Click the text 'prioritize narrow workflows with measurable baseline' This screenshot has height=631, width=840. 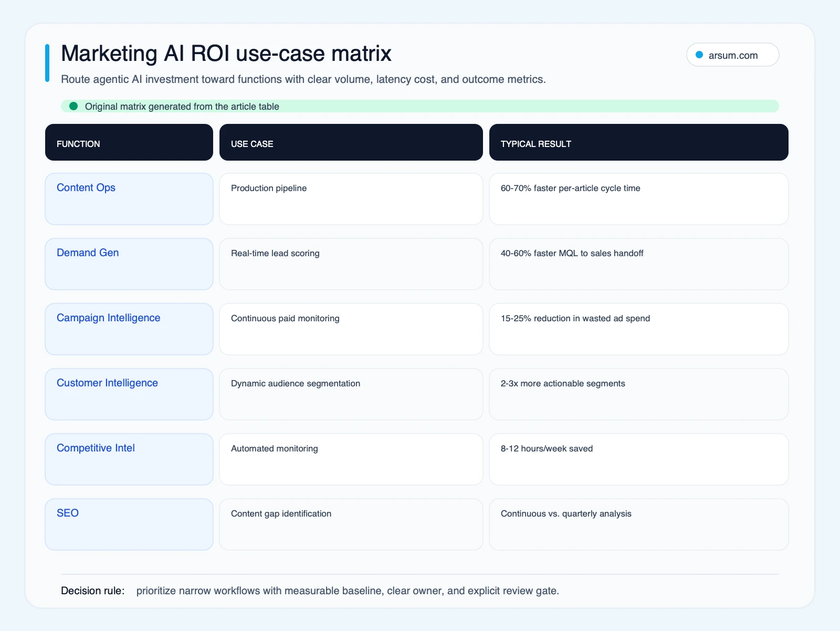point(260,591)
